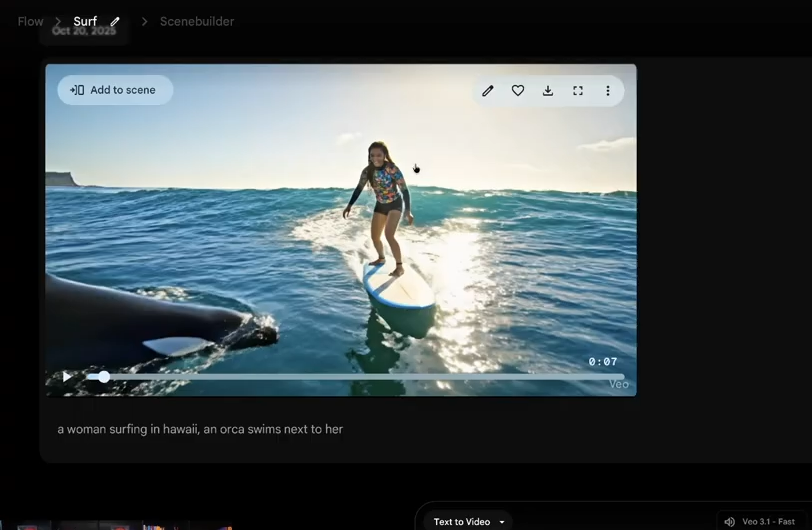Play the surfing video

[67, 377]
